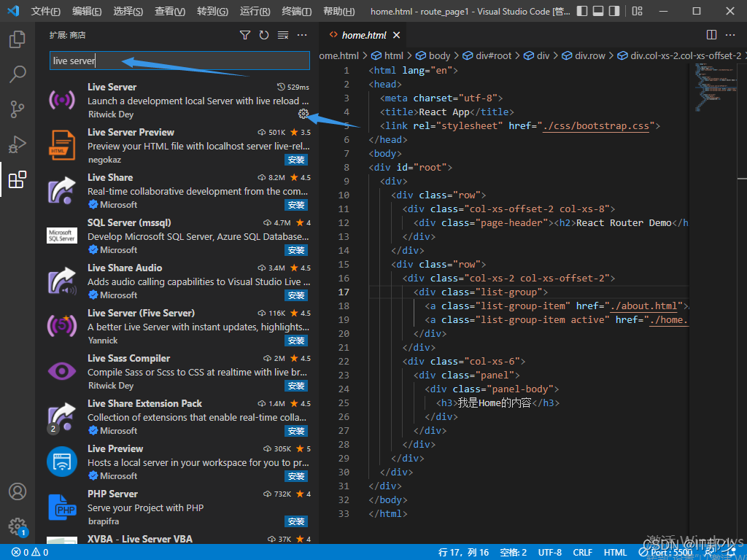The image size is (747, 560).
Task: Open the 终端(T) menu
Action: [296, 11]
